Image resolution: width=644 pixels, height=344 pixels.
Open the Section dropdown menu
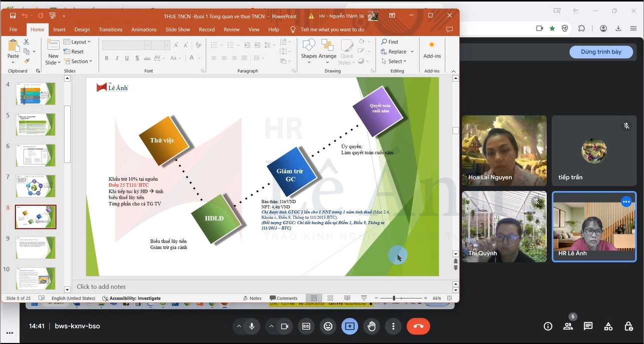point(79,62)
